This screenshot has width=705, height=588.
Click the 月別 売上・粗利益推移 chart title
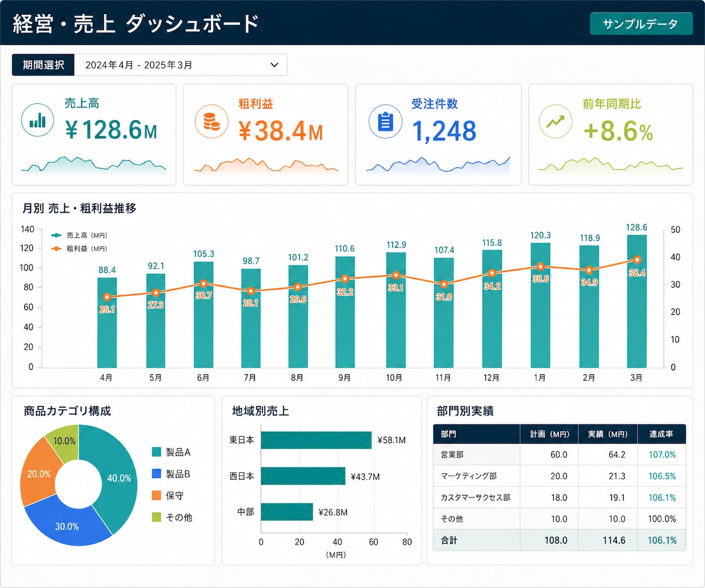tap(80, 208)
